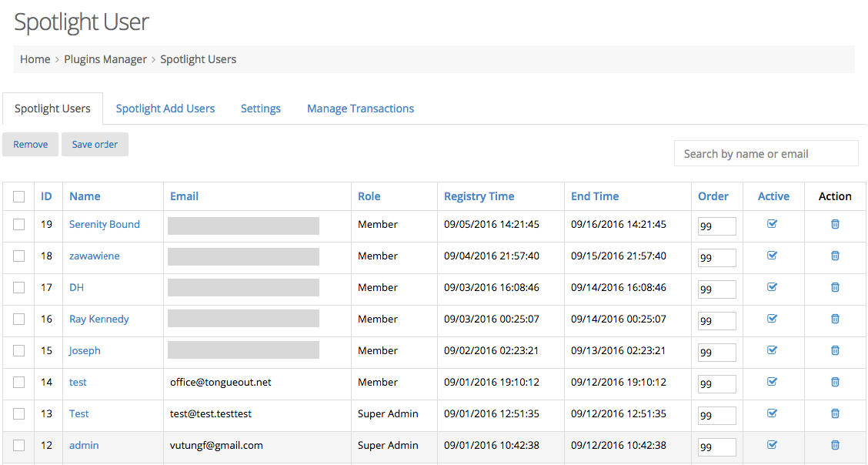Sort the table by ID column
This screenshot has width=868, height=465.
46,196
